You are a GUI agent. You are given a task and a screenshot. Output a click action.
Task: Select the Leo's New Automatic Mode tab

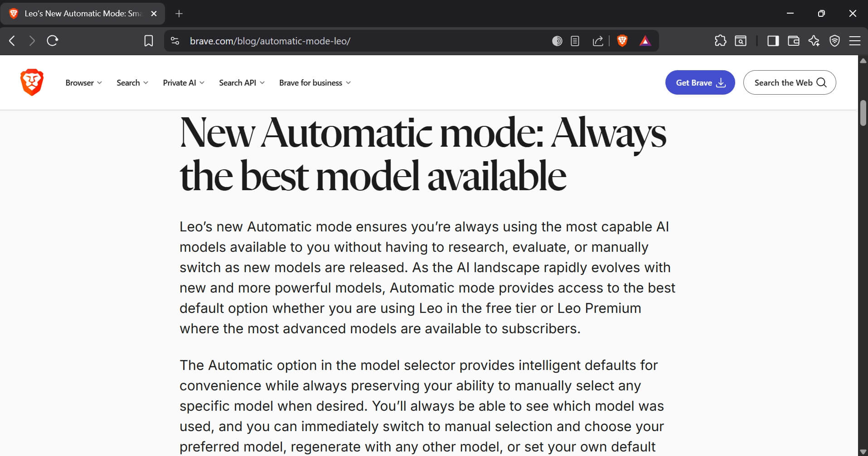tap(82, 14)
